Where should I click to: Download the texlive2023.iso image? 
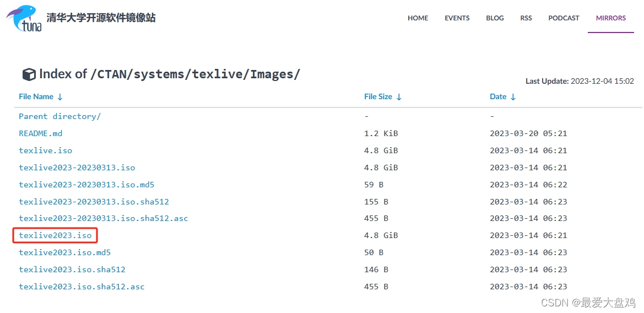click(x=55, y=235)
